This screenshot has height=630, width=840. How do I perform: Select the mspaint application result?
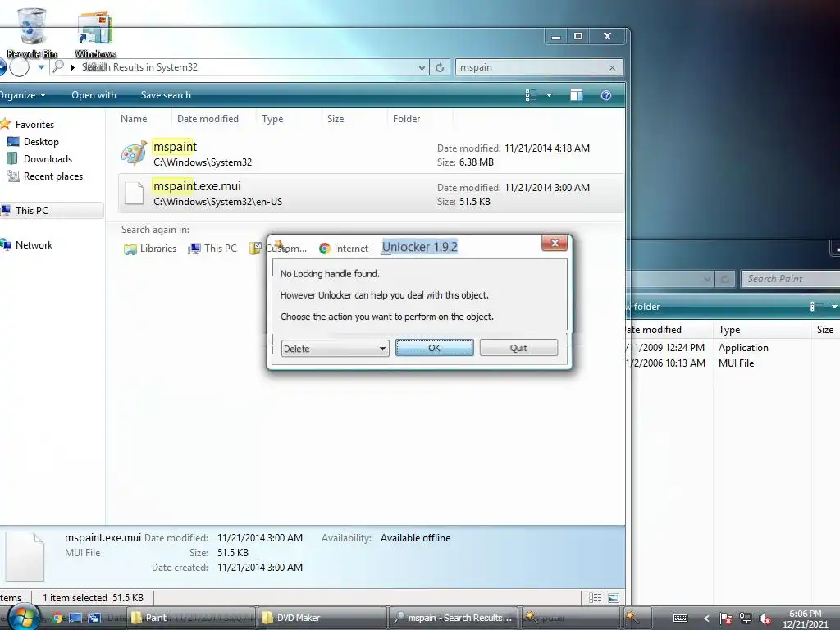click(x=371, y=154)
